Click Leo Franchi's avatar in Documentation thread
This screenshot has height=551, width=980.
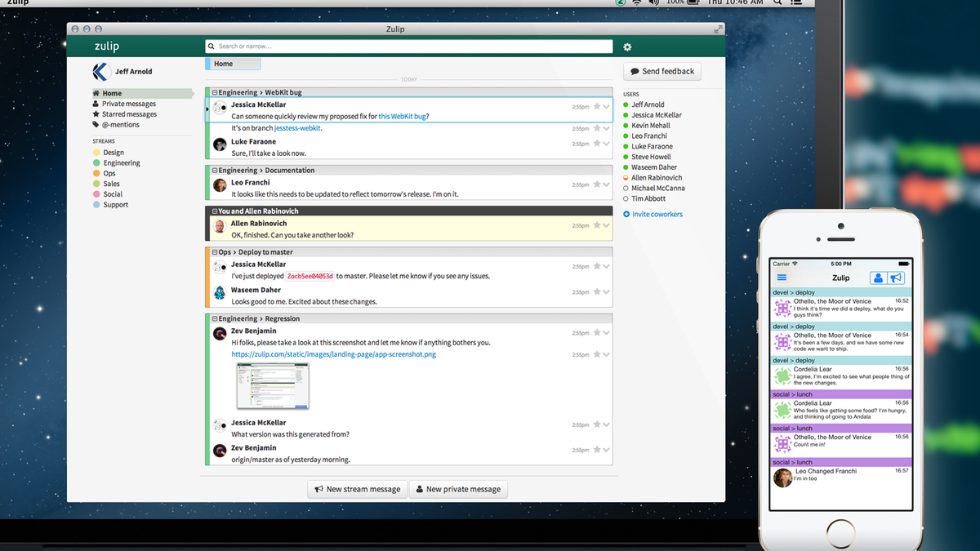pos(220,185)
